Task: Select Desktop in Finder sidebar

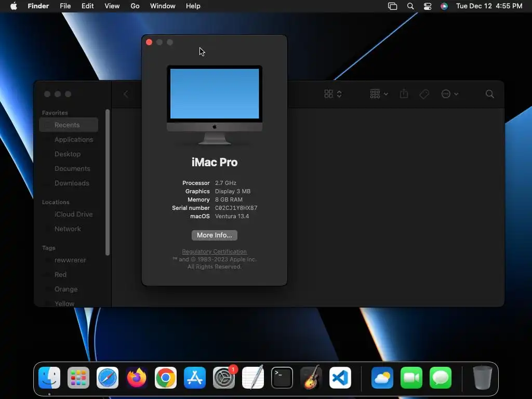Action: pos(69,154)
